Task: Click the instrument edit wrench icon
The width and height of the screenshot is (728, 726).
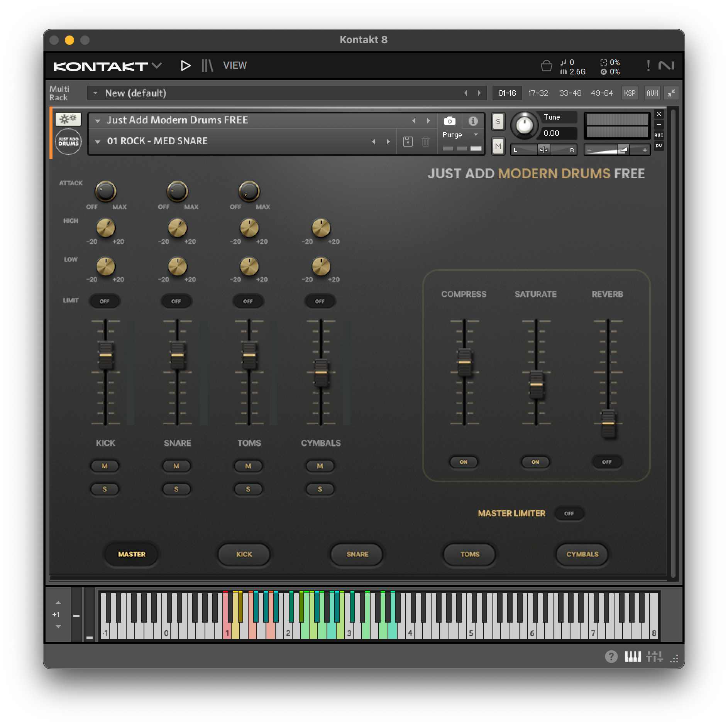Action: (69, 119)
